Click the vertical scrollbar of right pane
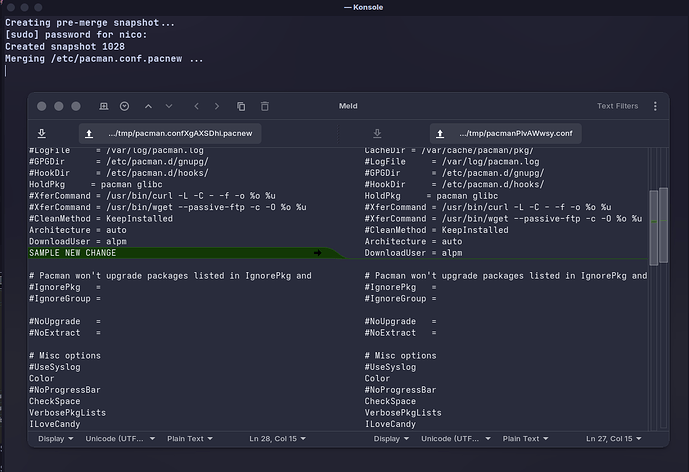Screen dimensions: 689x472 pyautogui.click(x=653, y=228)
